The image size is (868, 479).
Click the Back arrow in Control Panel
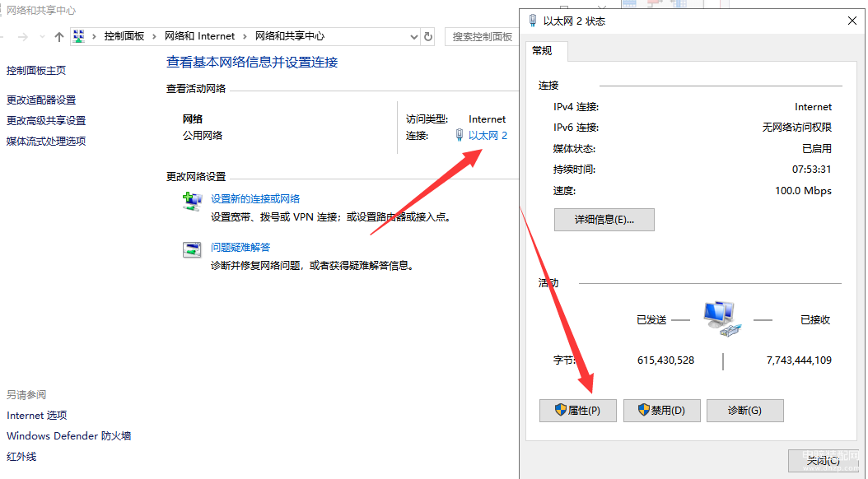pyautogui.click(x=2, y=36)
